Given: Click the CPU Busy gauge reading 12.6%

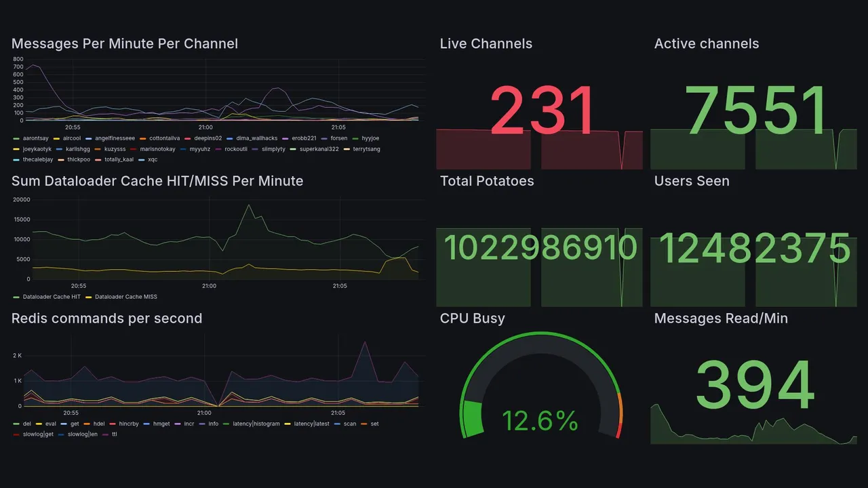Looking at the screenshot, I should 540,421.
